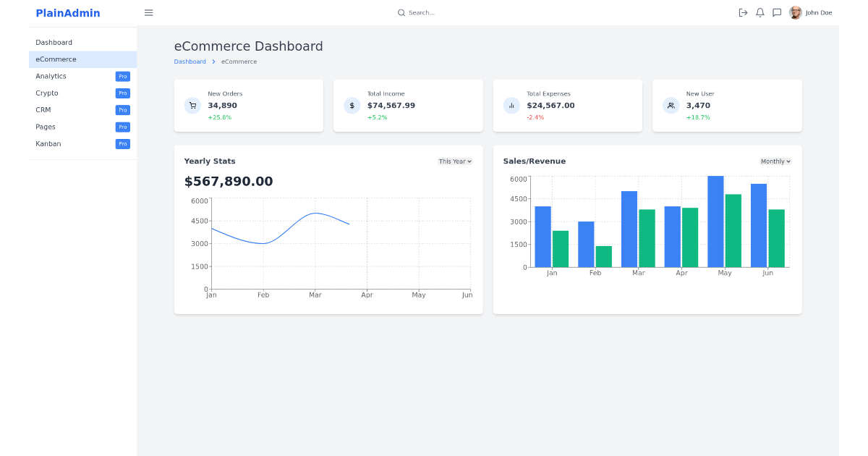Open messages using the chat bubble icon
This screenshot has height=456, width=868.
pyautogui.click(x=777, y=12)
